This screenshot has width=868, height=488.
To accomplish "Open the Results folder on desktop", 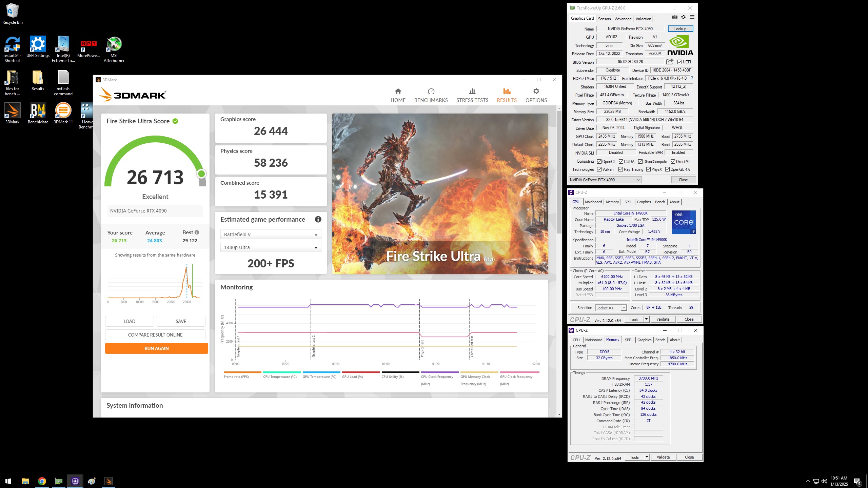I will [x=38, y=80].
